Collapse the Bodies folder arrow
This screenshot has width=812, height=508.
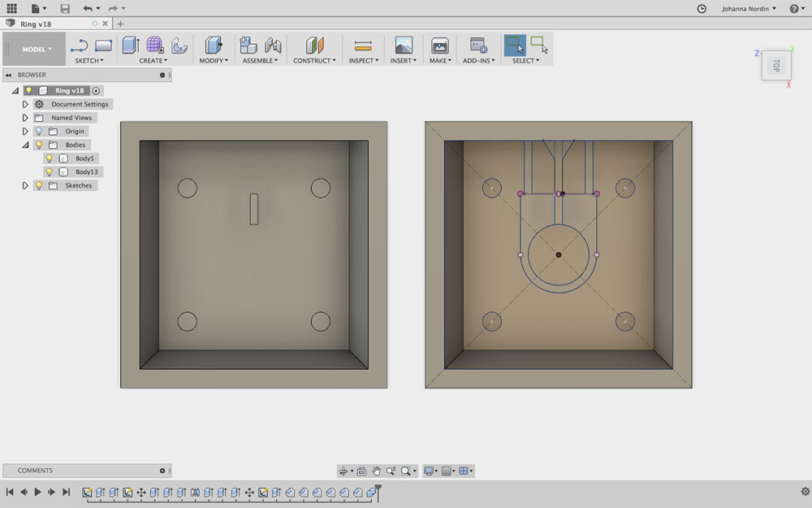[x=25, y=145]
